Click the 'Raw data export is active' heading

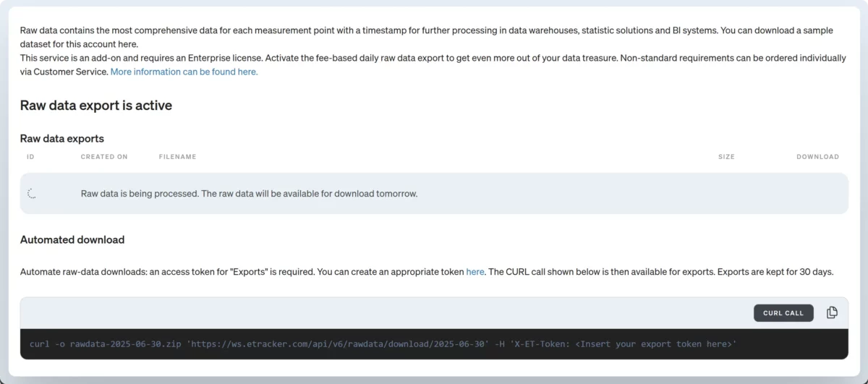pos(96,106)
